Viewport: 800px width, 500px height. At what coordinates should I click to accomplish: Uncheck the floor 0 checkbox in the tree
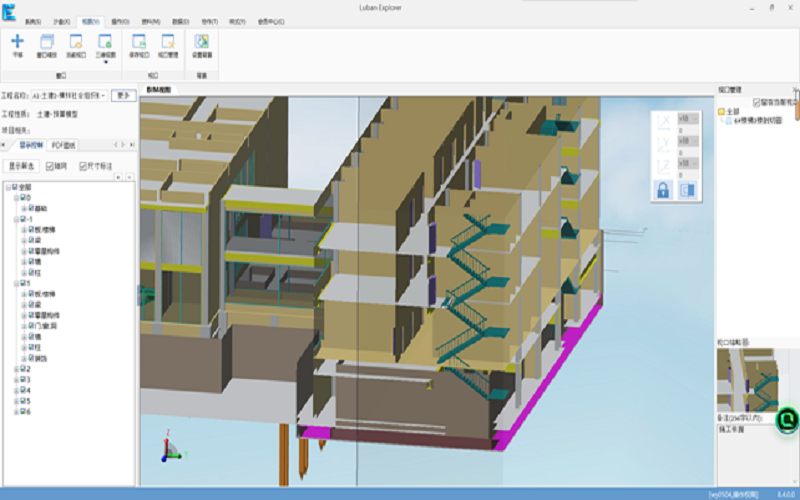click(22, 198)
